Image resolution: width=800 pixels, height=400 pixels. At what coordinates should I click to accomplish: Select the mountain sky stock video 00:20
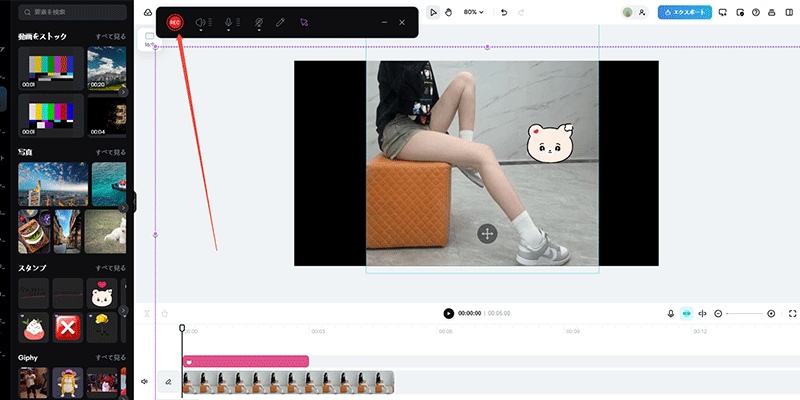tap(107, 68)
